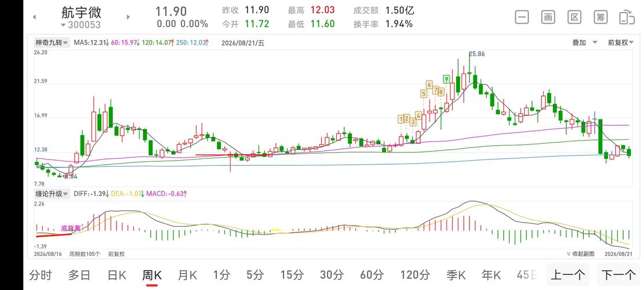Switch to 季K tab
This screenshot has width=644, height=290.
[456, 275]
